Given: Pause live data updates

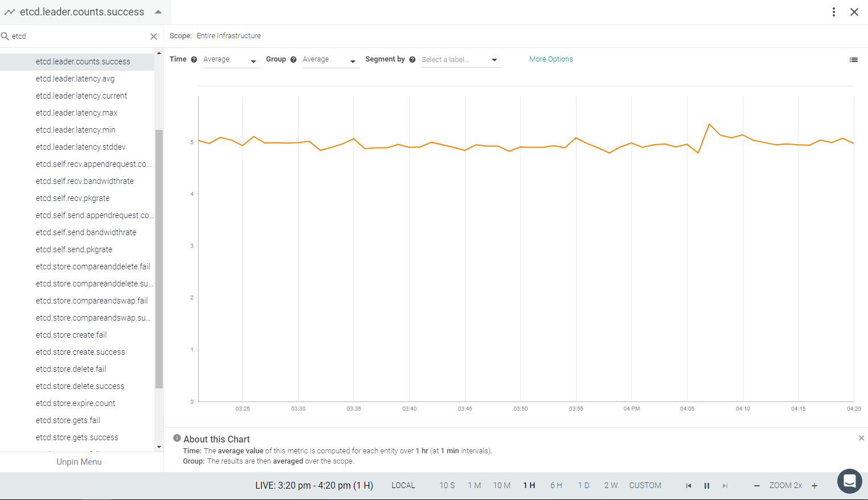Looking at the screenshot, I should [707, 486].
